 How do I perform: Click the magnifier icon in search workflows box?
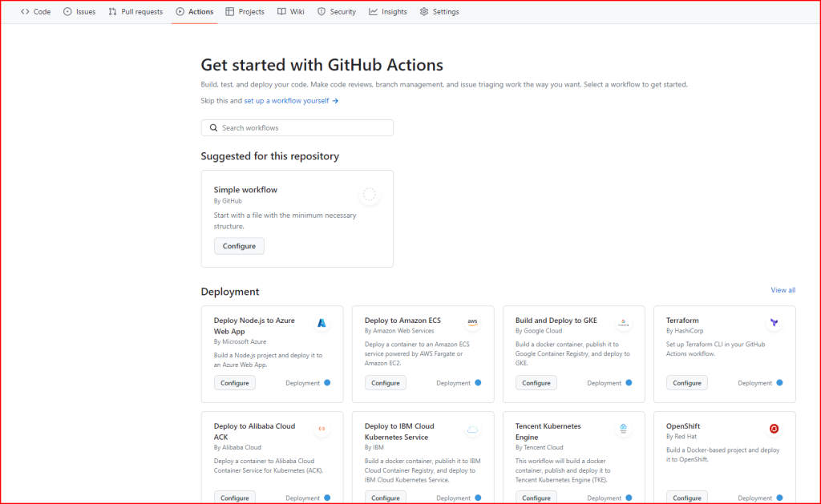coord(213,127)
